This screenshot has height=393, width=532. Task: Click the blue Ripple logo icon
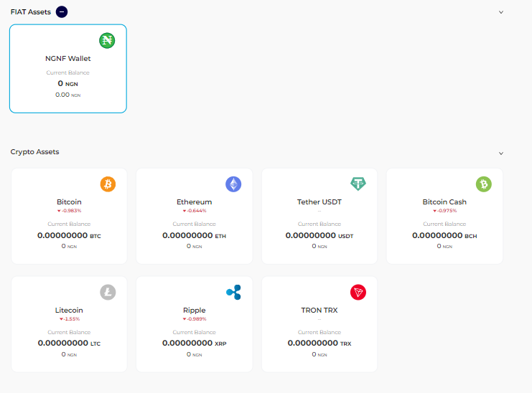[x=233, y=292]
